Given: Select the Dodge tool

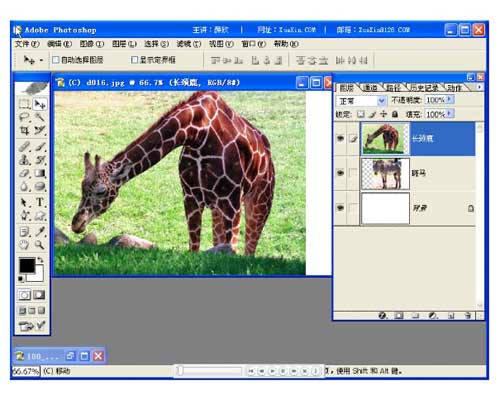Looking at the screenshot, I should pyautogui.click(x=40, y=186).
